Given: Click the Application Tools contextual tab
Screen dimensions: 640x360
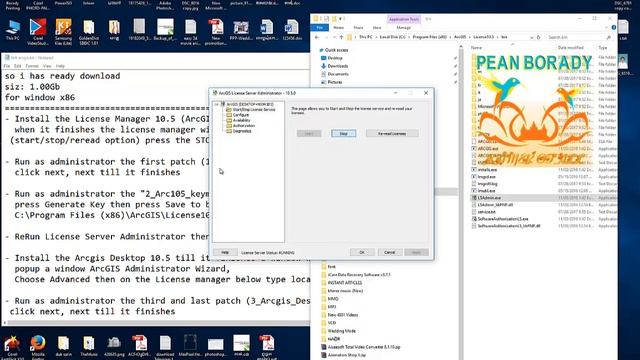Looking at the screenshot, I should click(x=404, y=19).
